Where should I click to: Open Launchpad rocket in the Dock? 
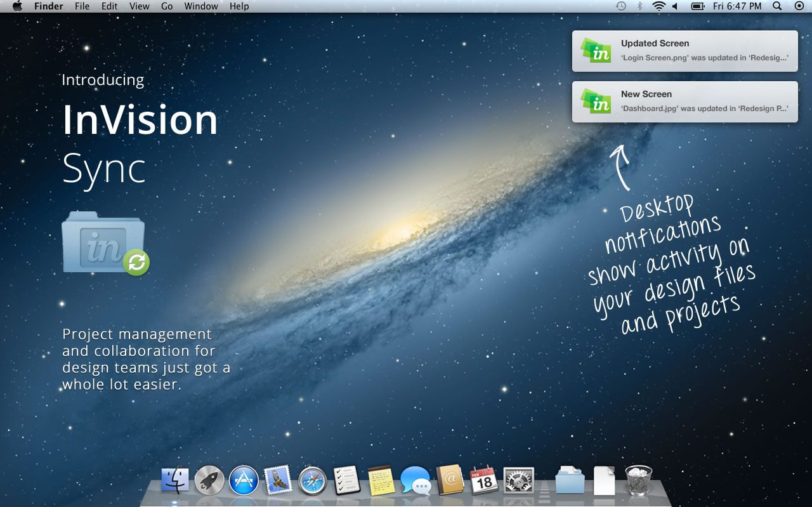tap(209, 481)
